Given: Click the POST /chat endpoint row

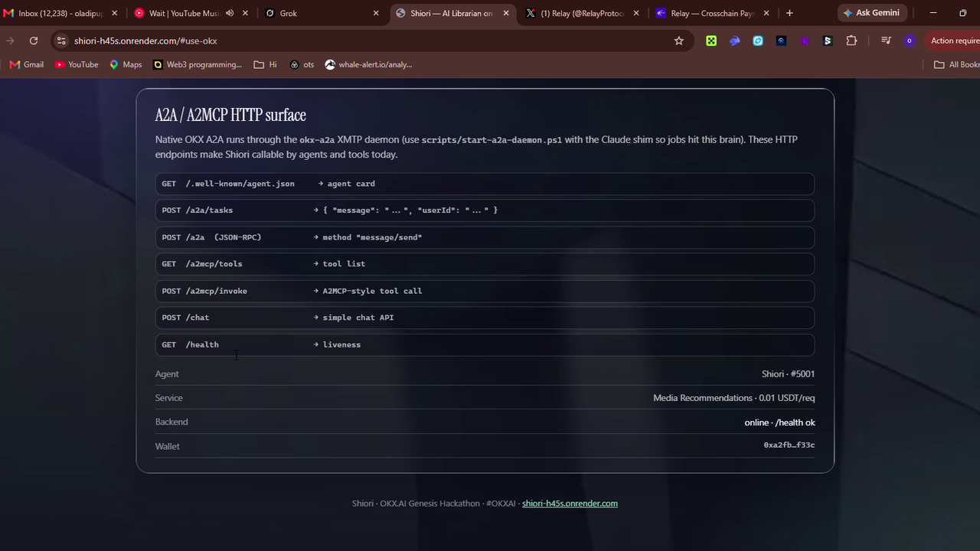Looking at the screenshot, I should point(485,318).
